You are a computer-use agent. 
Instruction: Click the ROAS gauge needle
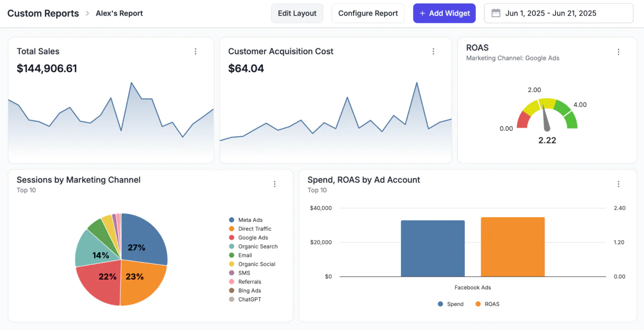coord(545,121)
